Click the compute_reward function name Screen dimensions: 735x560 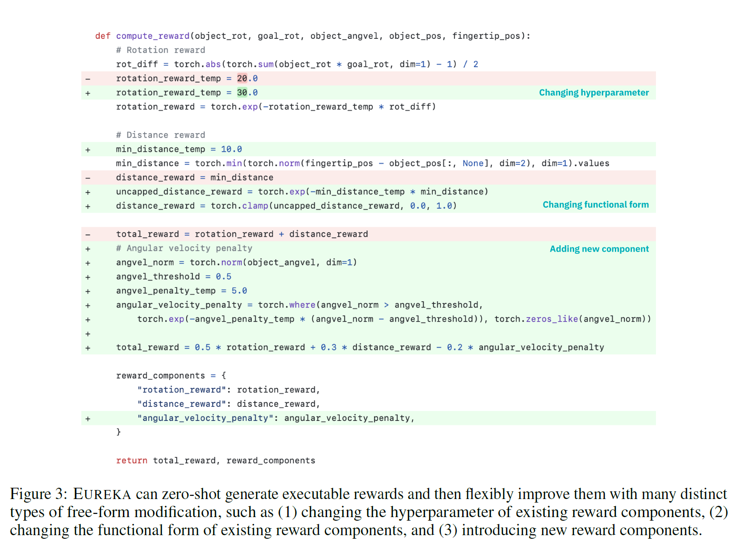[x=153, y=36]
